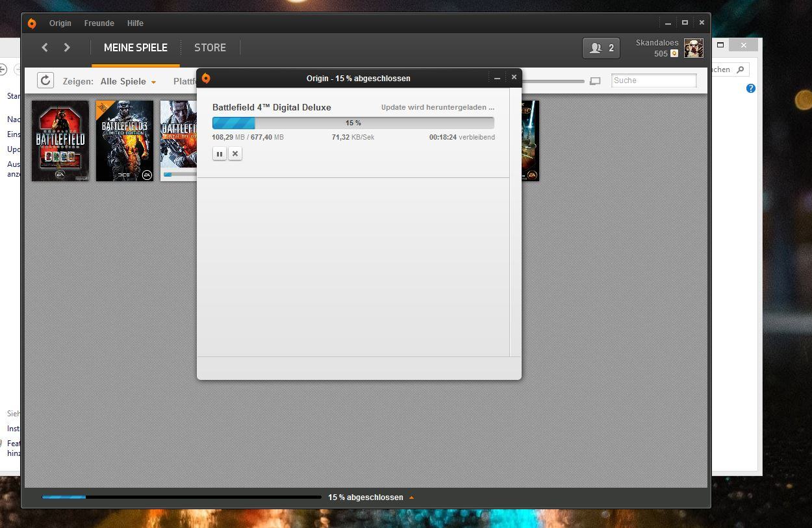
Task: Click the 'Update wird heruntergeladen ...' status text
Action: coord(438,107)
